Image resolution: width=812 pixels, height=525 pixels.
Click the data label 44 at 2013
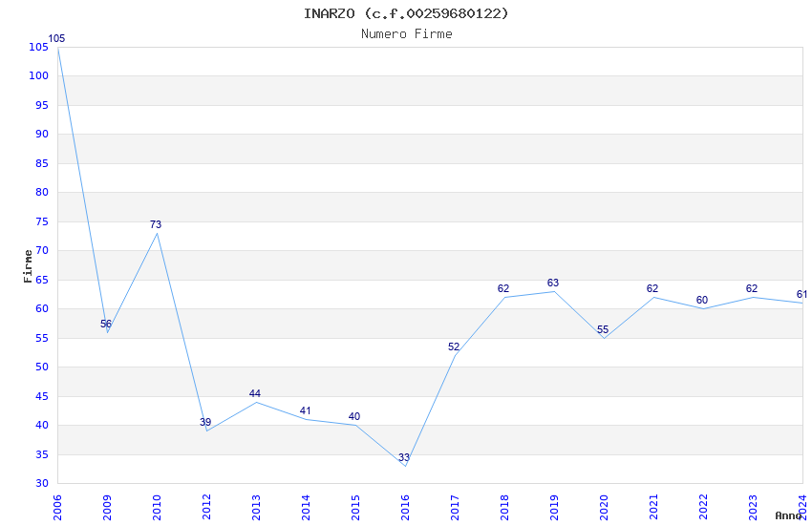pos(255,393)
